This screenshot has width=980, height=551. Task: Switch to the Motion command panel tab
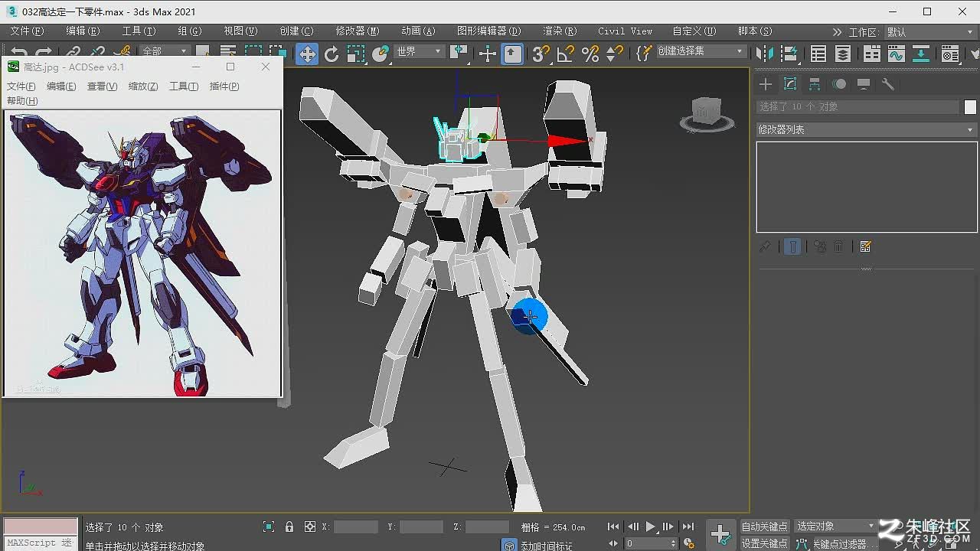[x=840, y=84]
